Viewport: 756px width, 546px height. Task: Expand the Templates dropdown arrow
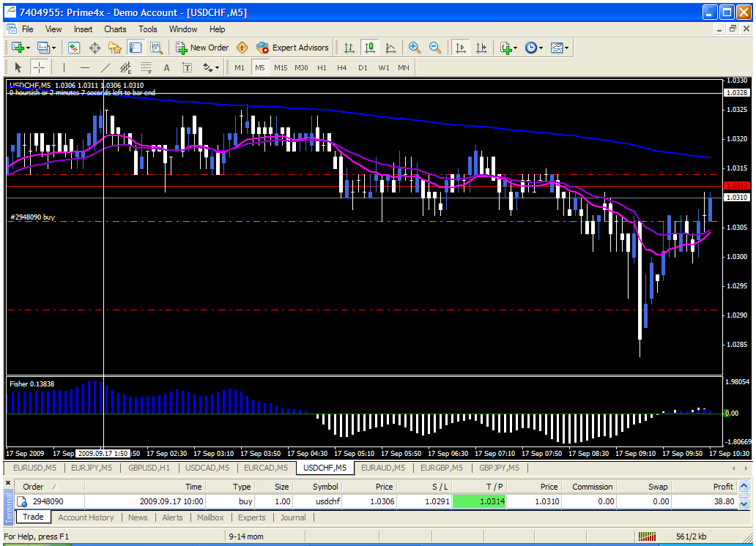566,48
